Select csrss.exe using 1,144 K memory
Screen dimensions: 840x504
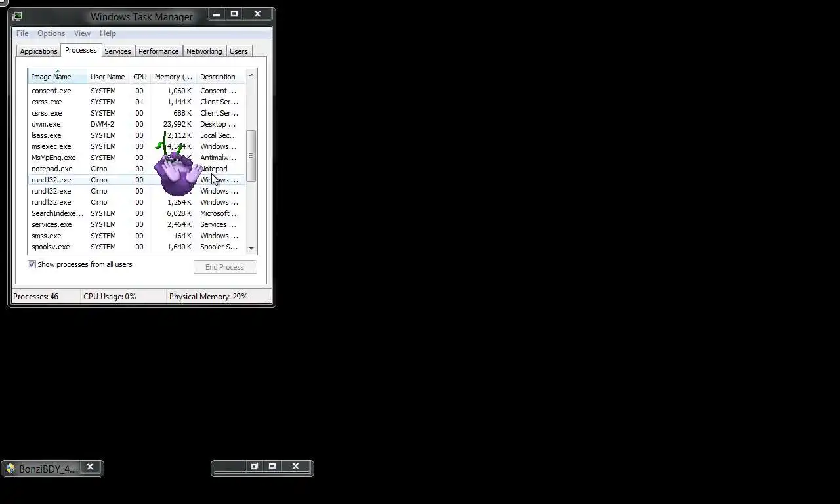click(136, 102)
